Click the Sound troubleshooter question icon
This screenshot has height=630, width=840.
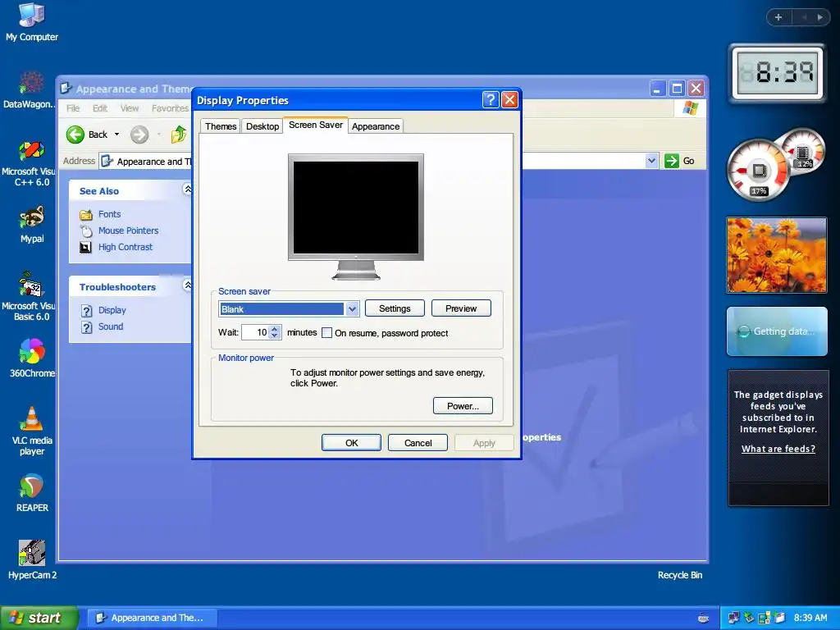coord(86,326)
